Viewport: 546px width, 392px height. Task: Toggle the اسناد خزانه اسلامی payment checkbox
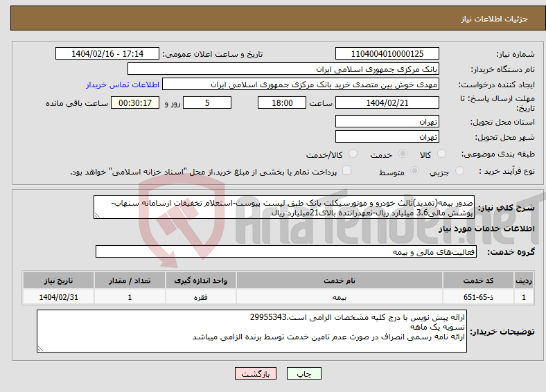coord(347,170)
